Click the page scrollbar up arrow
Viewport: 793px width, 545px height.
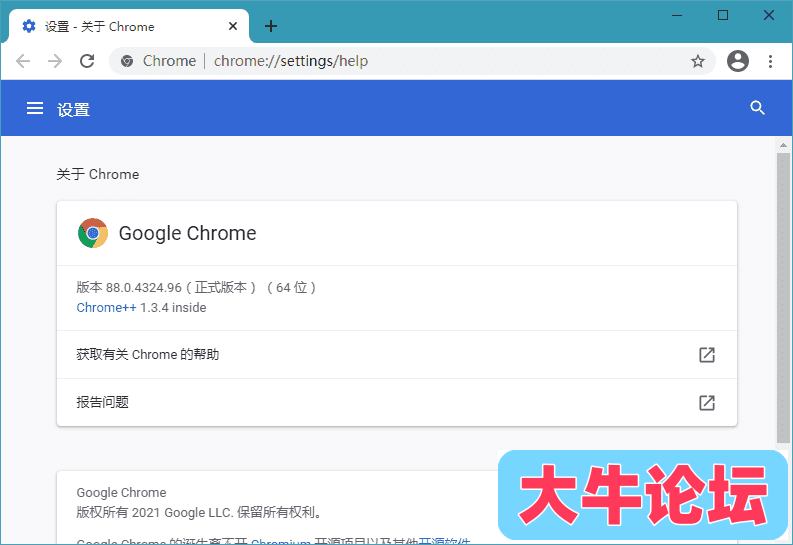point(783,145)
